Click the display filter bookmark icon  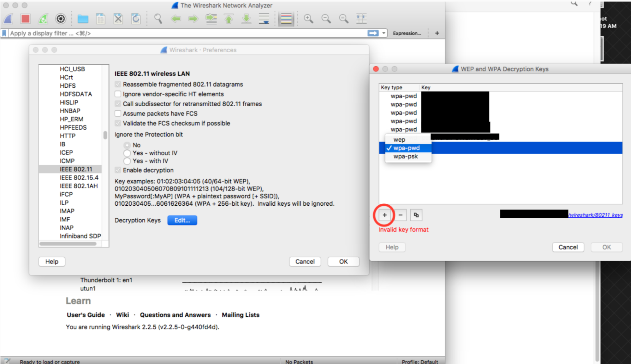pyautogui.click(x=6, y=33)
